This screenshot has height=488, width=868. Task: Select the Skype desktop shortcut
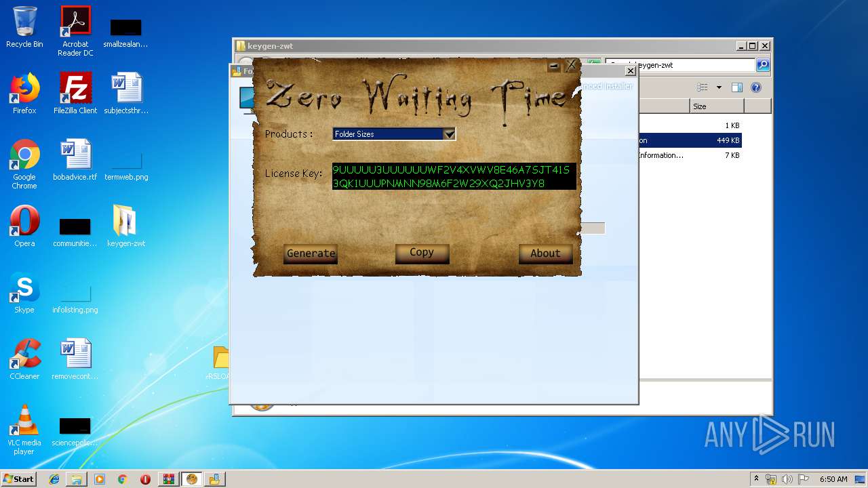pyautogui.click(x=24, y=293)
